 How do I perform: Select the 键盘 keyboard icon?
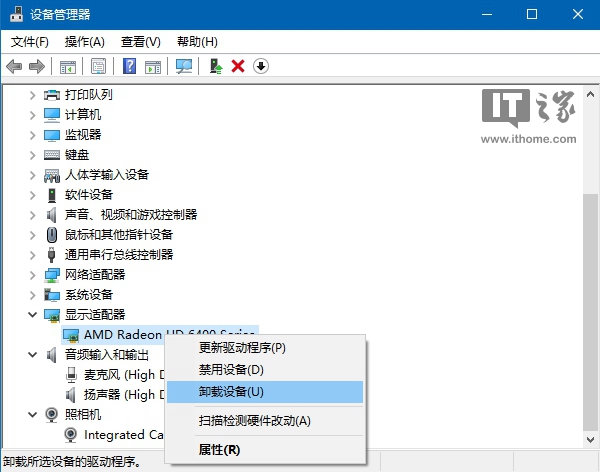click(52, 155)
